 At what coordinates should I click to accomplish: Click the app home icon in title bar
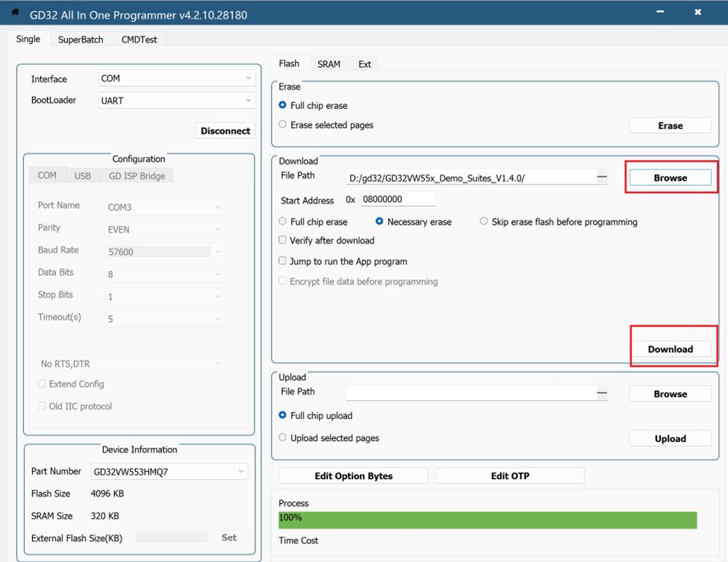coord(15,13)
